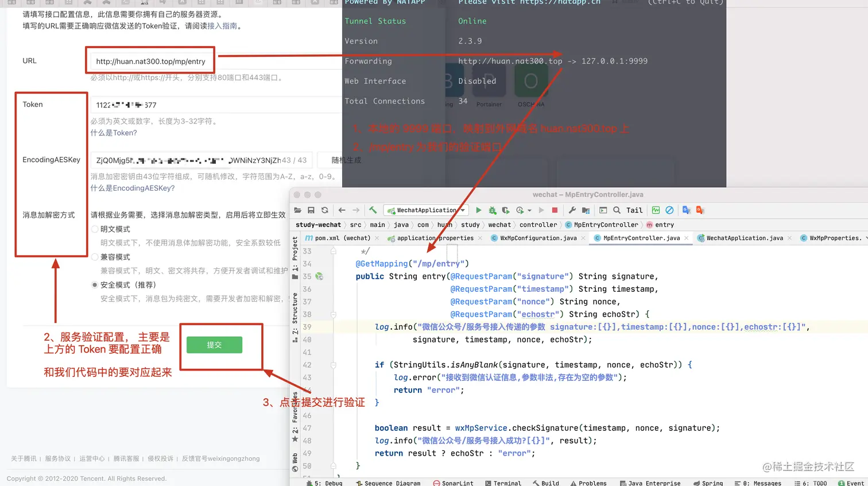The height and width of the screenshot is (486, 868).
Task: Click the gutter endpoint icon on line 35
Action: pyautogui.click(x=319, y=276)
